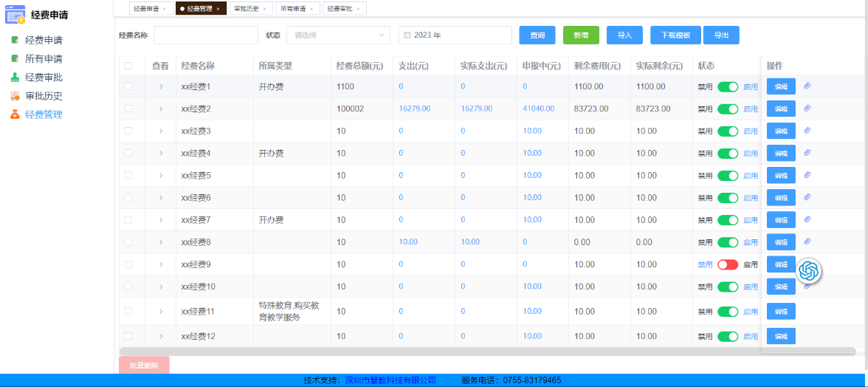The height and width of the screenshot is (387, 868).
Task: Click the floating ChatGPT logo icon
Action: tap(809, 270)
